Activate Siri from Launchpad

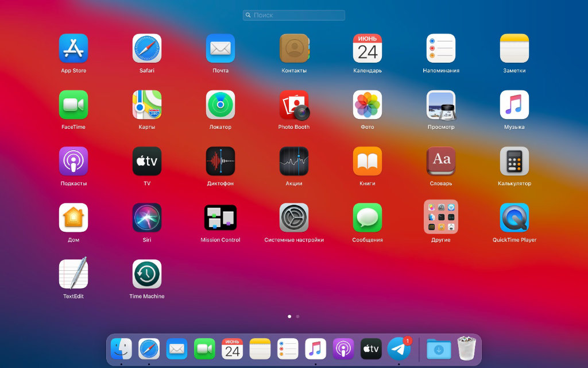coord(147,217)
